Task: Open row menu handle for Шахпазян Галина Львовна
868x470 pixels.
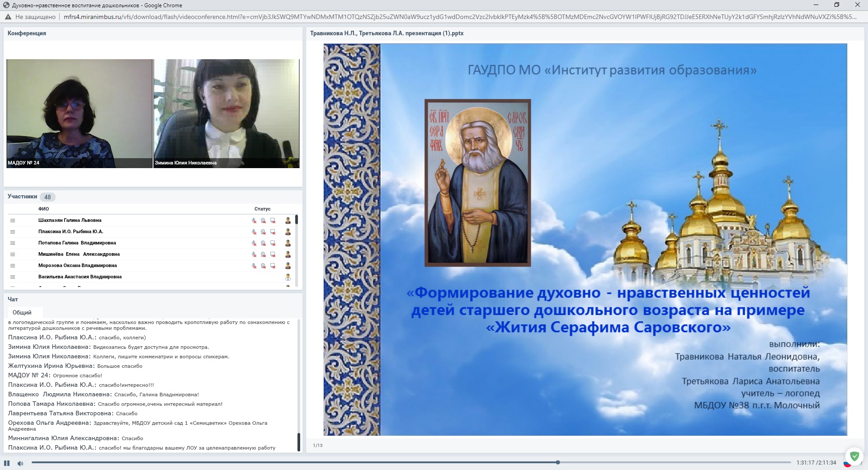Action: point(13,221)
